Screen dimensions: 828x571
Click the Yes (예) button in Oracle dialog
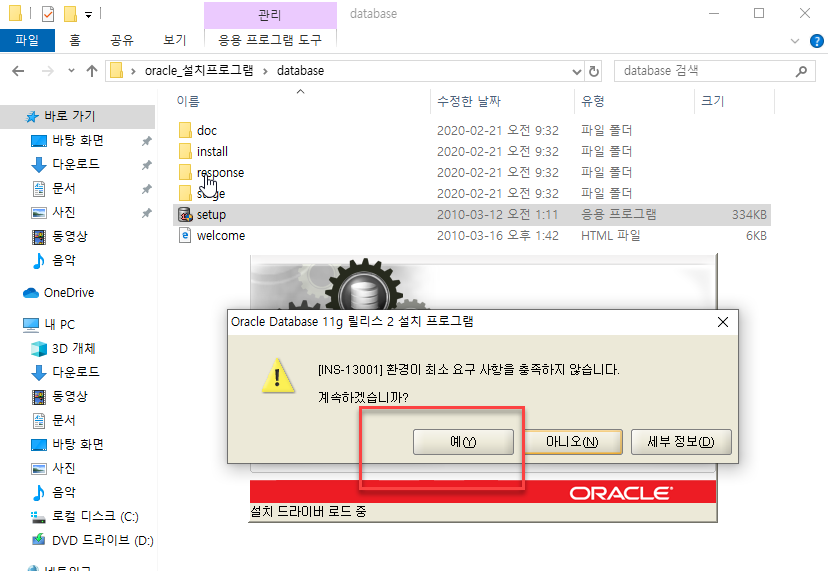click(x=463, y=442)
